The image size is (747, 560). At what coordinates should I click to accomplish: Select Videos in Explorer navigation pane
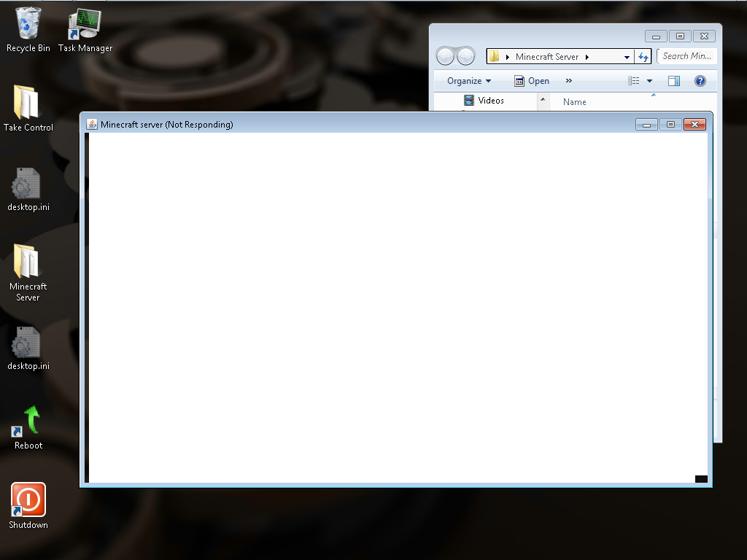coord(484,101)
